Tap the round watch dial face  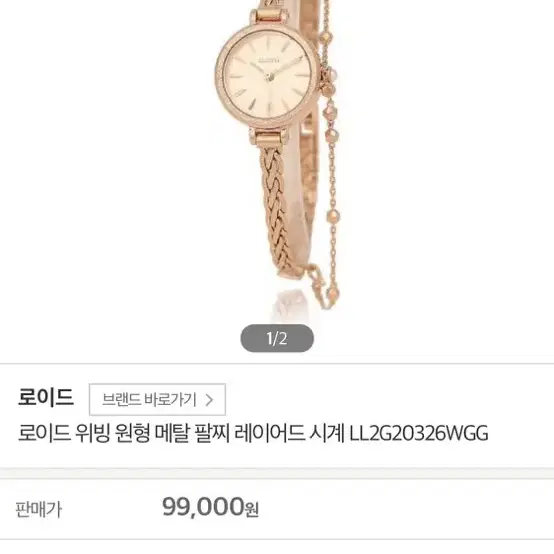coord(267,75)
